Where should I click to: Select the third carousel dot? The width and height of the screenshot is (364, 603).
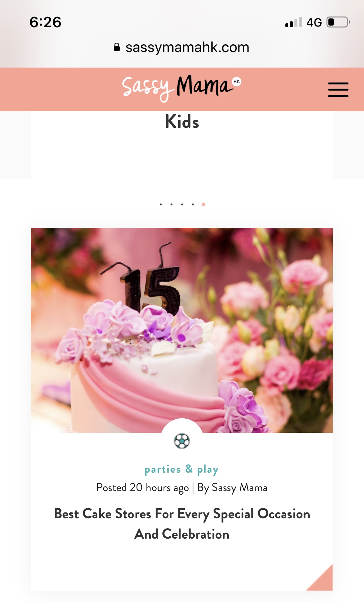pos(182,204)
